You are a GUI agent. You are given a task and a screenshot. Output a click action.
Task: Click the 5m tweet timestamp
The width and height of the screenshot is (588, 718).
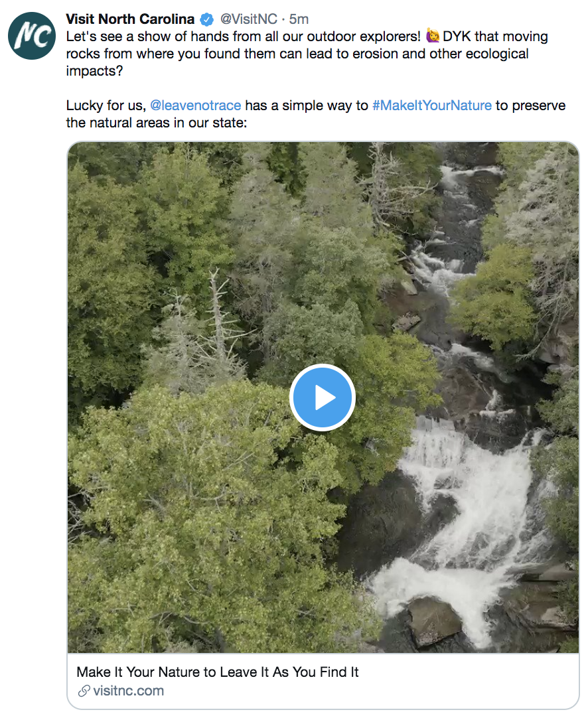click(x=299, y=19)
